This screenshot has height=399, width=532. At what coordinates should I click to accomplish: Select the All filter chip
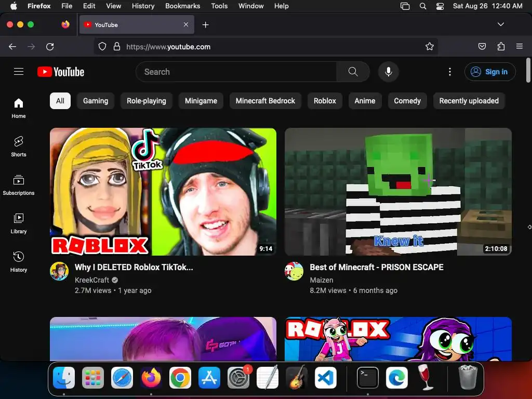(x=60, y=101)
